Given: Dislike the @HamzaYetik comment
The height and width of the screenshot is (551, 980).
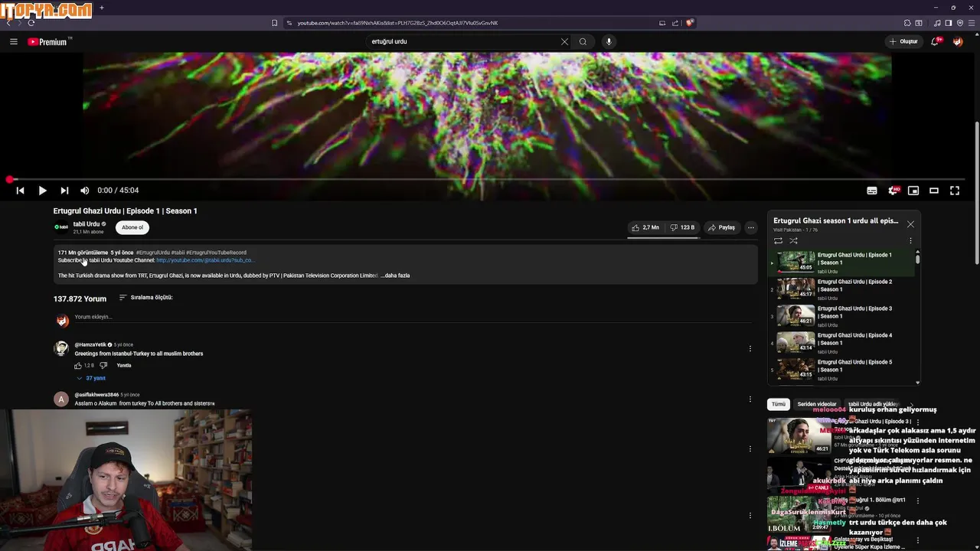Looking at the screenshot, I should click(103, 366).
